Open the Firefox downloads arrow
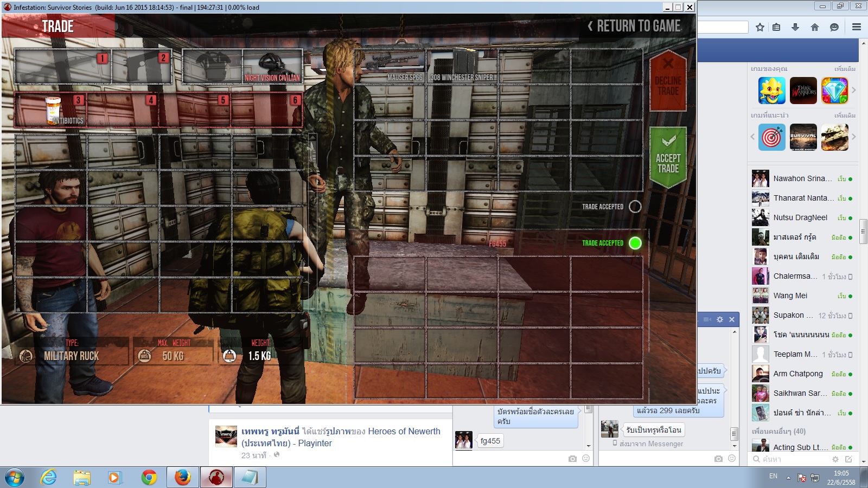 coord(795,27)
